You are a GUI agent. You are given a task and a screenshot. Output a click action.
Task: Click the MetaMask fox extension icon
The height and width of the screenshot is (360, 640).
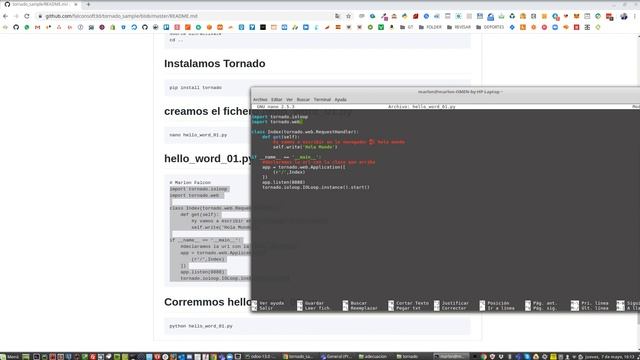tap(576, 16)
